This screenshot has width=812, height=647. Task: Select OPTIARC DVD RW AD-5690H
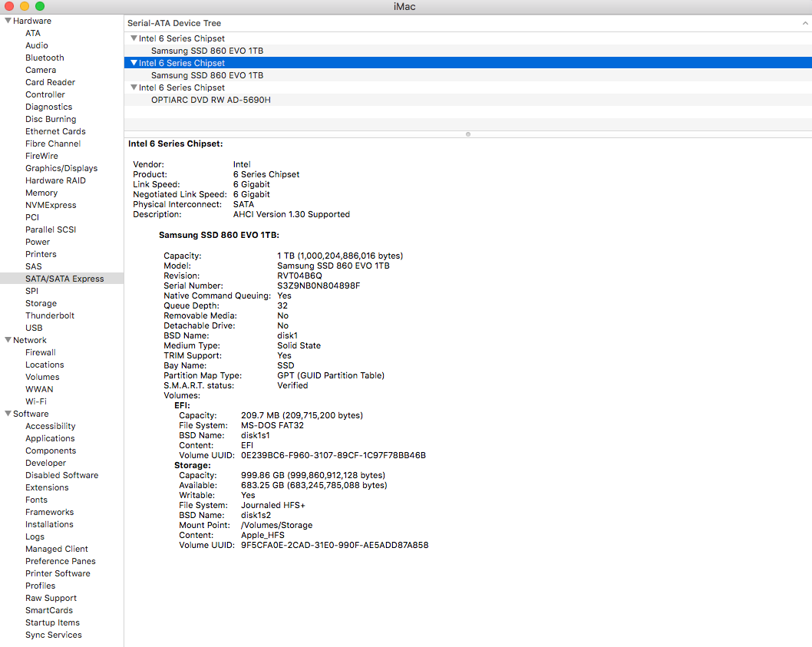click(468, 100)
